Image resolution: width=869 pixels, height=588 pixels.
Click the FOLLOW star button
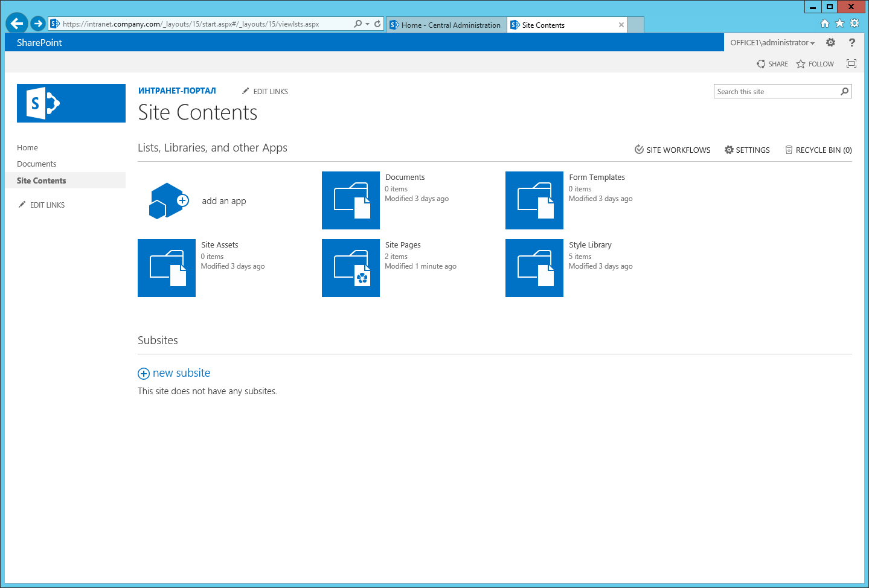tap(815, 64)
